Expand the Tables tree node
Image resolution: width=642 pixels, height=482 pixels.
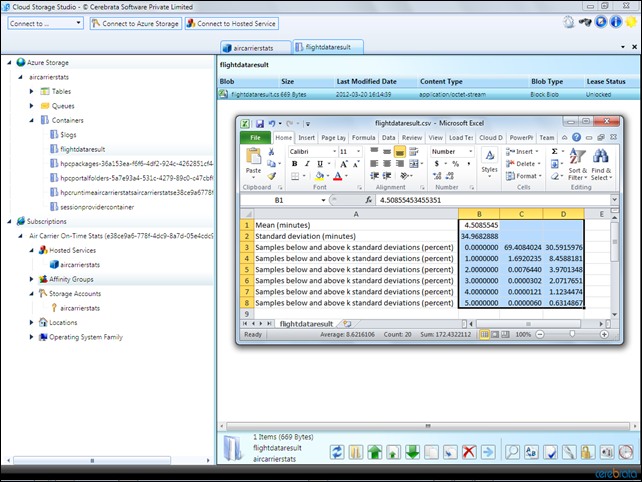[x=32, y=91]
